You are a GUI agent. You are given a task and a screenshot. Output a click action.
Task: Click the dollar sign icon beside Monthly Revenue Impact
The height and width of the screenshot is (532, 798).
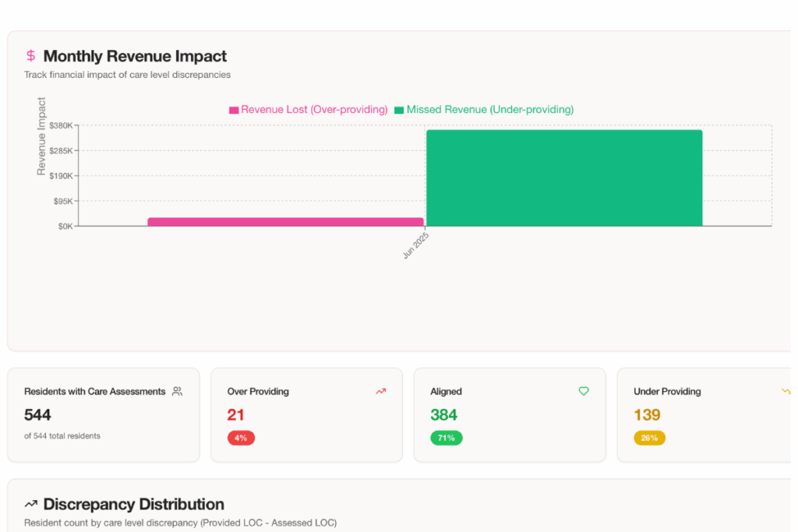coord(30,56)
